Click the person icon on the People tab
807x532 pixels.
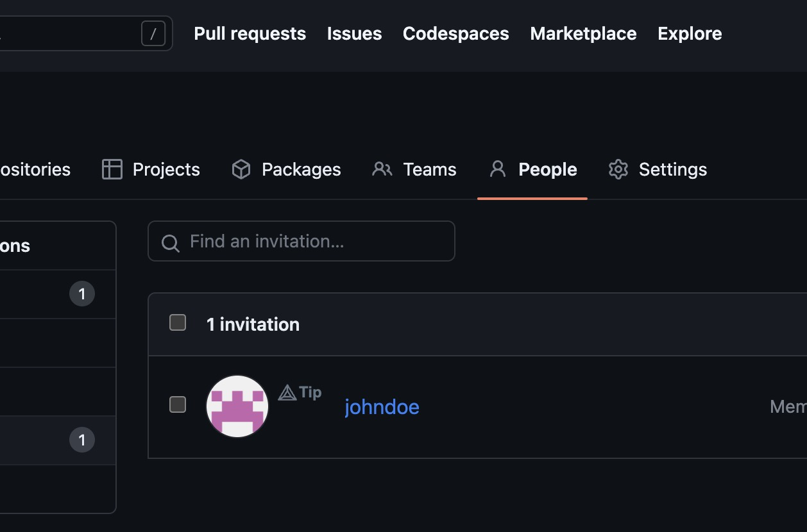[x=497, y=169]
